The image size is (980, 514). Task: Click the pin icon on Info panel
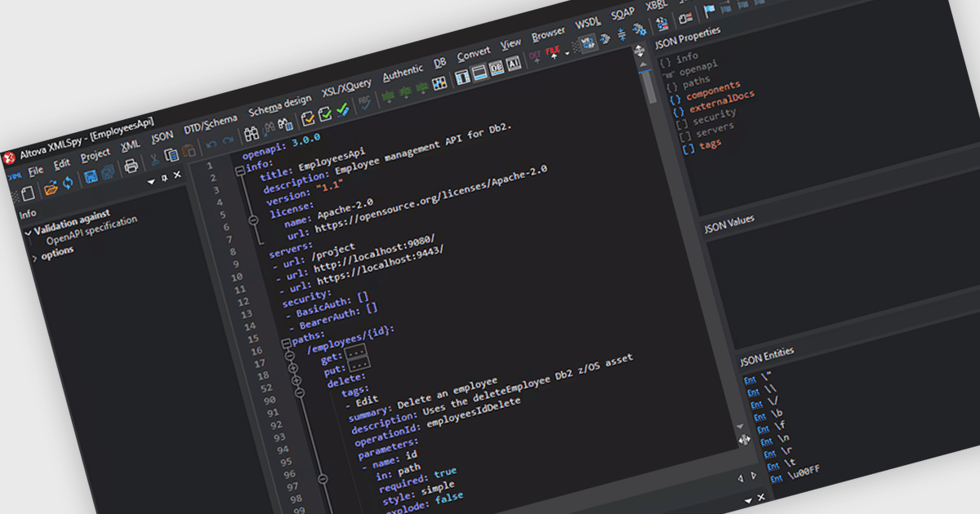(163, 178)
